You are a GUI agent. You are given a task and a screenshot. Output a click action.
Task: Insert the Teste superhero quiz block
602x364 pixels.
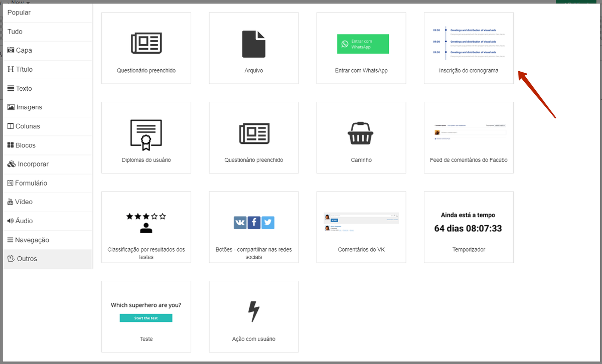point(146,316)
